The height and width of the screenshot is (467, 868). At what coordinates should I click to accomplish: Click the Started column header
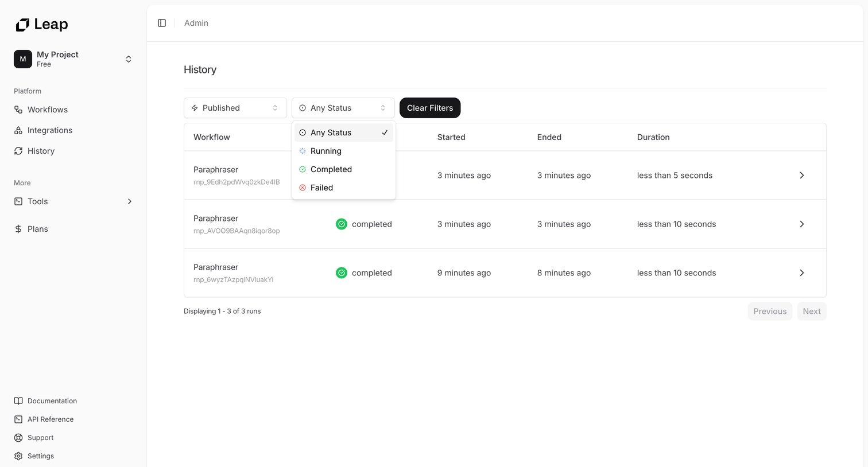pyautogui.click(x=451, y=137)
